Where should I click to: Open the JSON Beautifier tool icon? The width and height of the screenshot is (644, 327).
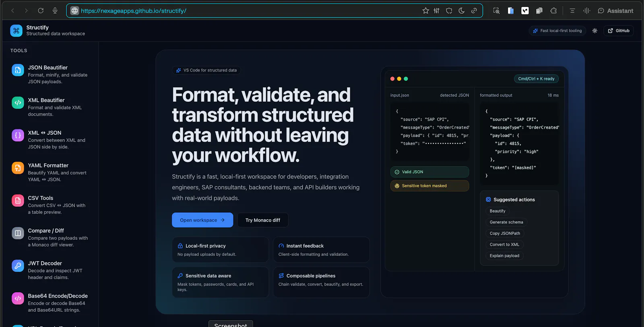pyautogui.click(x=18, y=70)
